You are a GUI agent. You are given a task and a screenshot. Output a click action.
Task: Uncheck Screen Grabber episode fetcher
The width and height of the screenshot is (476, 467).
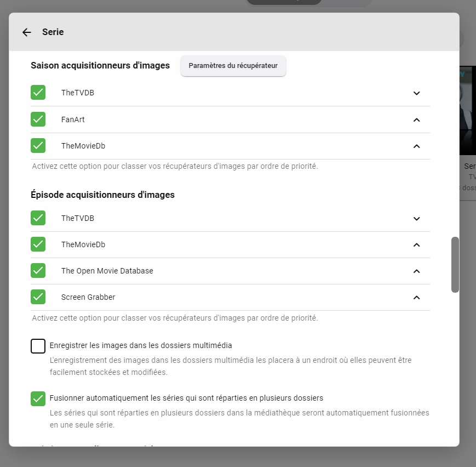click(x=38, y=297)
